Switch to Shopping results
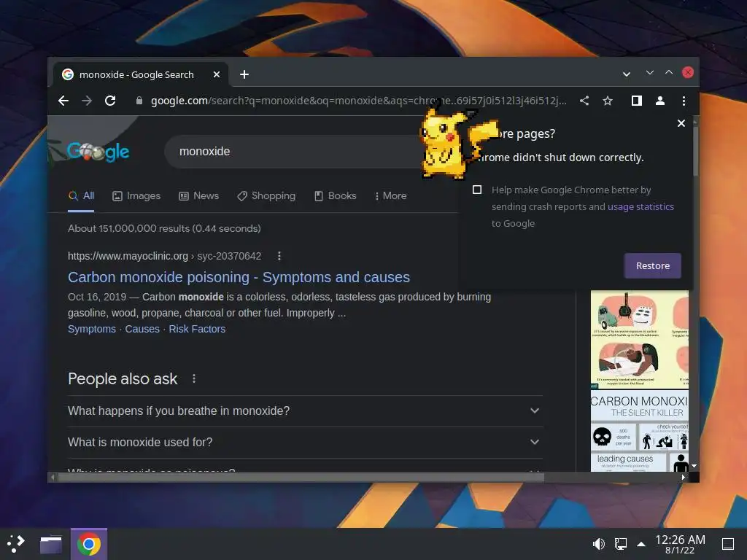The height and width of the screenshot is (560, 747). [x=266, y=195]
